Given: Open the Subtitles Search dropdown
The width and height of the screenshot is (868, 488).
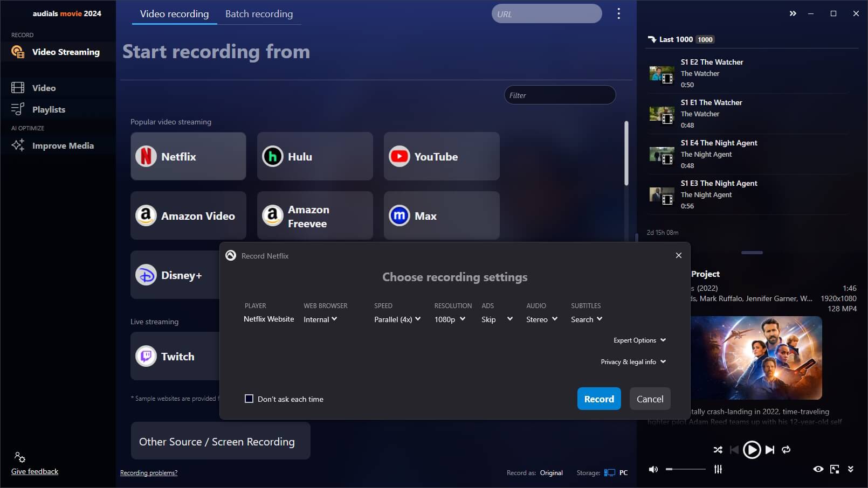Looking at the screenshot, I should point(587,319).
